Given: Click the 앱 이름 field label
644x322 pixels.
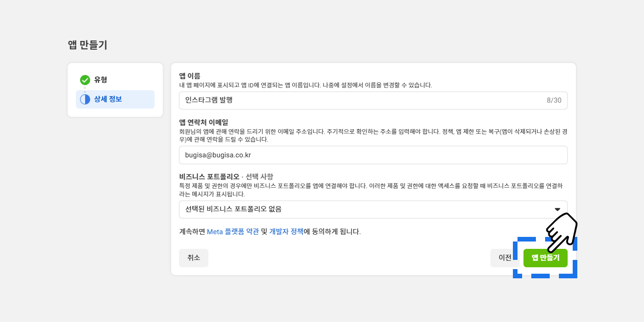Looking at the screenshot, I should [190, 76].
